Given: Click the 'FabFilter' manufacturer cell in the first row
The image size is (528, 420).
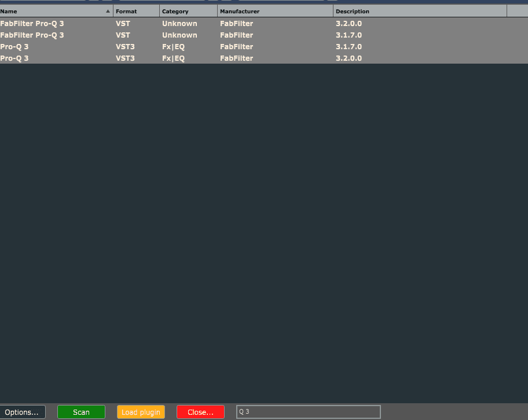Looking at the screenshot, I should tap(236, 24).
